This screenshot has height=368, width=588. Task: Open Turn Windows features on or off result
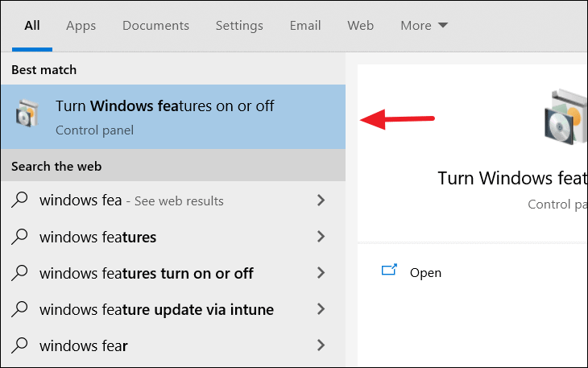[173, 117]
